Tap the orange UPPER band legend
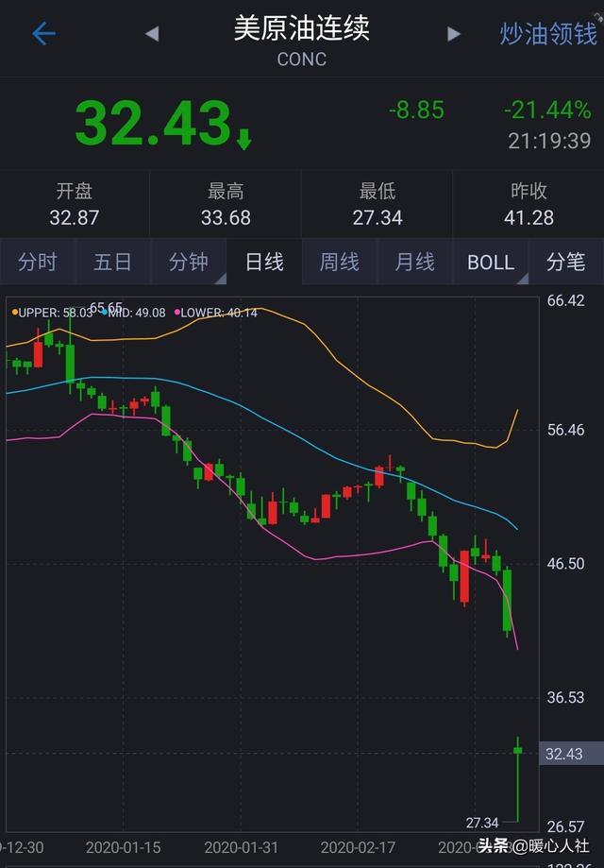 tap(53, 313)
